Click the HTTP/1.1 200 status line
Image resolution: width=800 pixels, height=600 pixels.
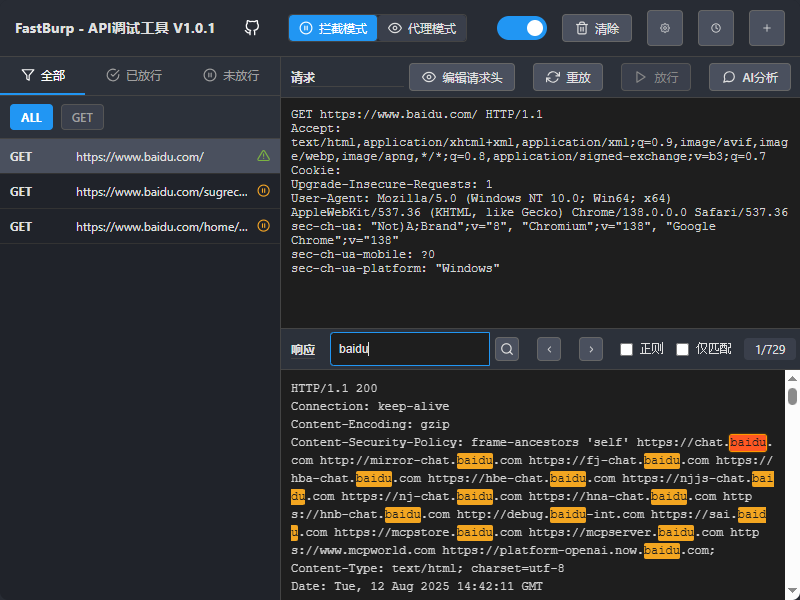coord(334,388)
